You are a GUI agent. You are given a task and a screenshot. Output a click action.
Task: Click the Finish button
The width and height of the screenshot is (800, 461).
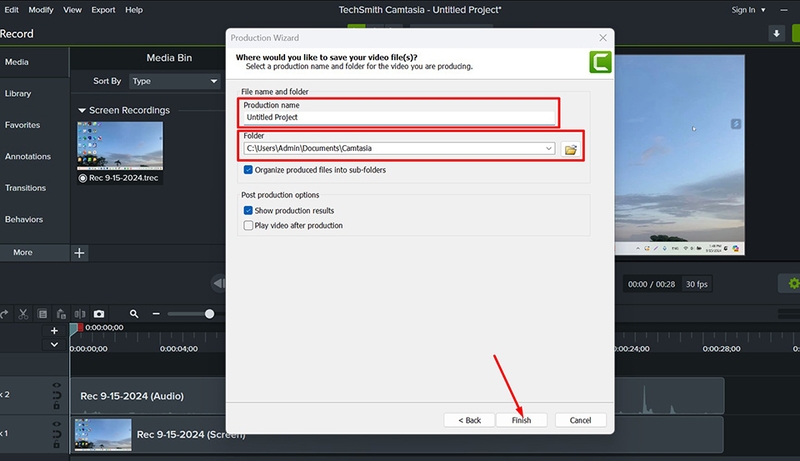pos(521,420)
